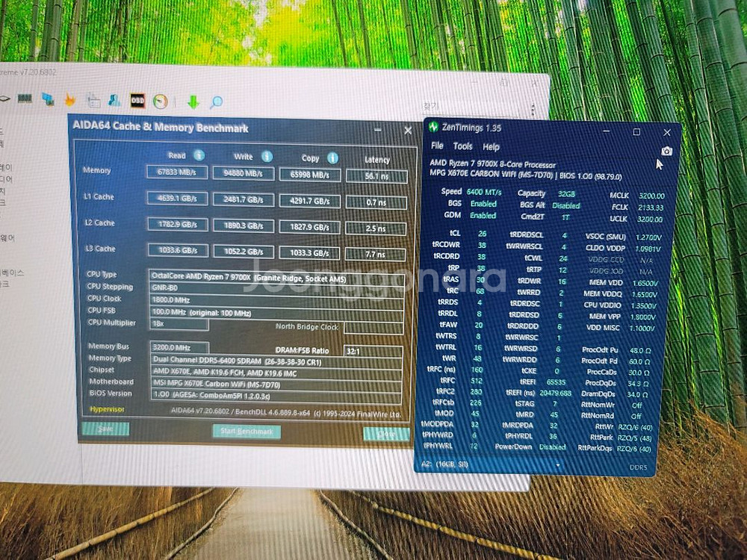Click the Memory Latency value 56.1 ns
Viewport: 747px width, 560px height.
pyautogui.click(x=376, y=176)
